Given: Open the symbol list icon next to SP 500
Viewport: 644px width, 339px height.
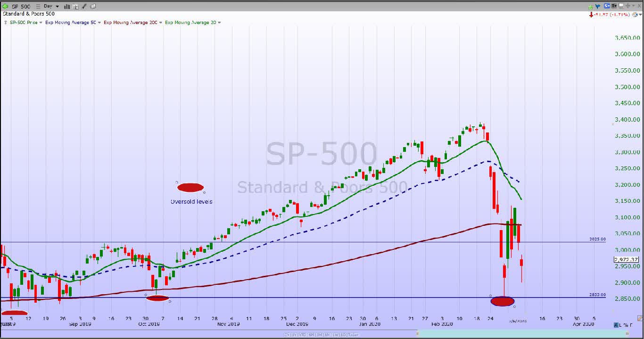Looking at the screenshot, I should [38, 7].
